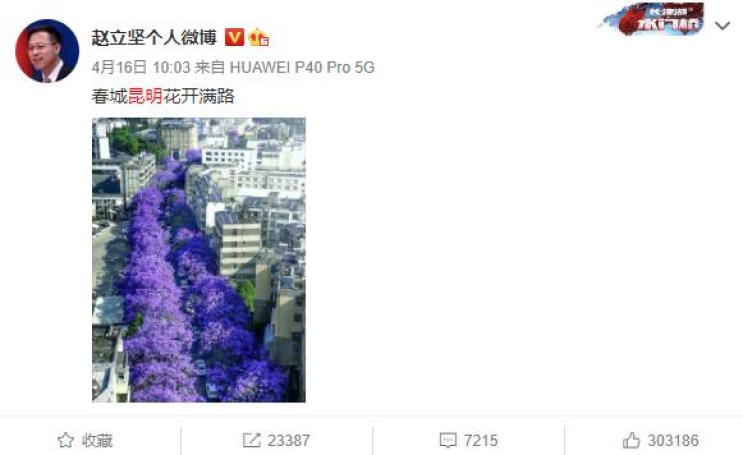This screenshot has width=743, height=455.
Task: Click the repost arrow icon
Action: [x=251, y=440]
